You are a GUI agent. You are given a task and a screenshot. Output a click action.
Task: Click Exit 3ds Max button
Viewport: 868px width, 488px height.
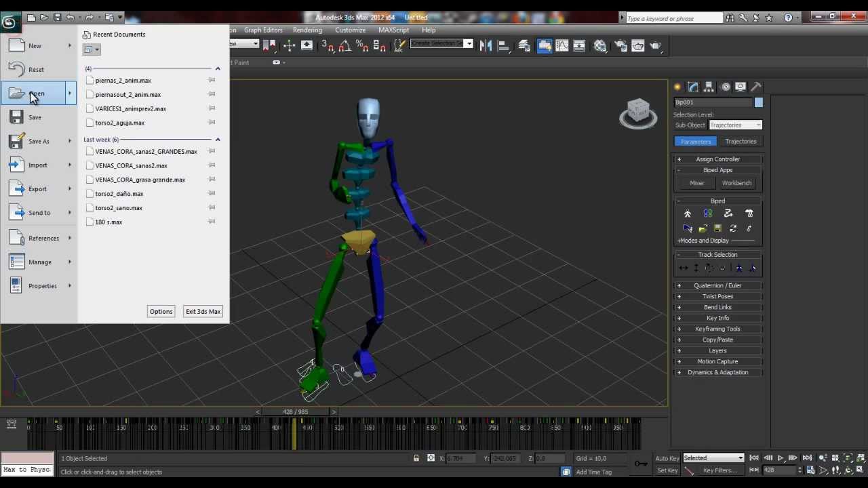coord(203,311)
